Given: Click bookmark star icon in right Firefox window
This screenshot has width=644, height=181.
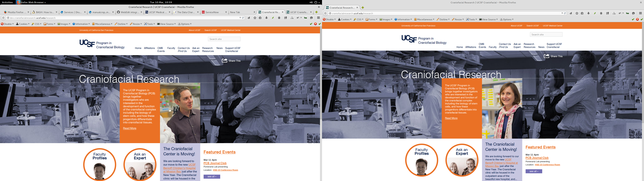Looking at the screenshot, I should point(577,14).
